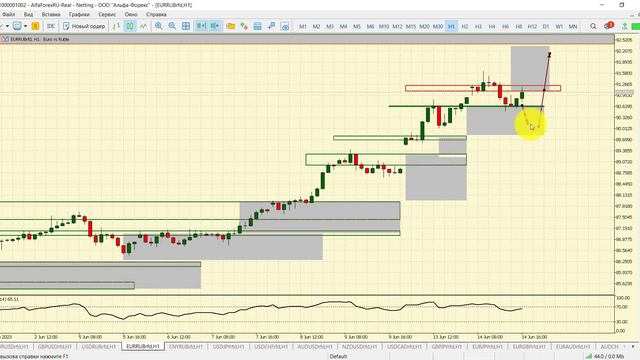This screenshot has height=360, width=640.
Task: Click the connection status 44.0 / 0.0 Mb
Action: click(605, 356)
